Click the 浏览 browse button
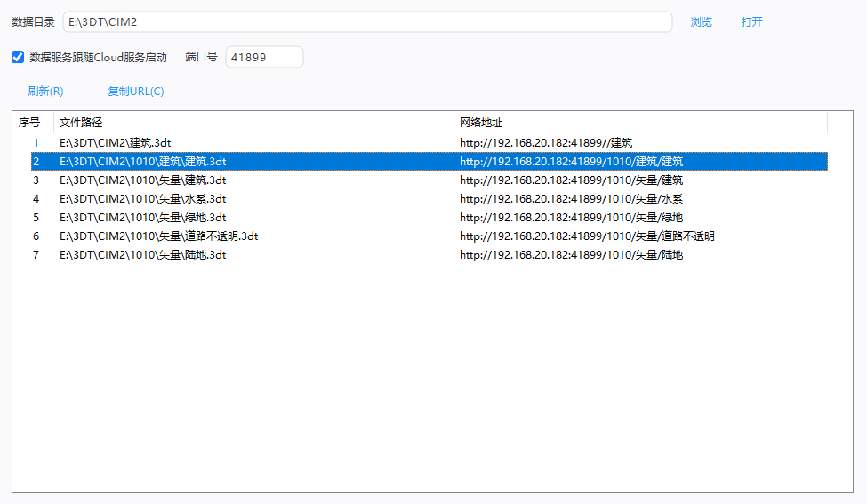The image size is (867, 504). (701, 22)
